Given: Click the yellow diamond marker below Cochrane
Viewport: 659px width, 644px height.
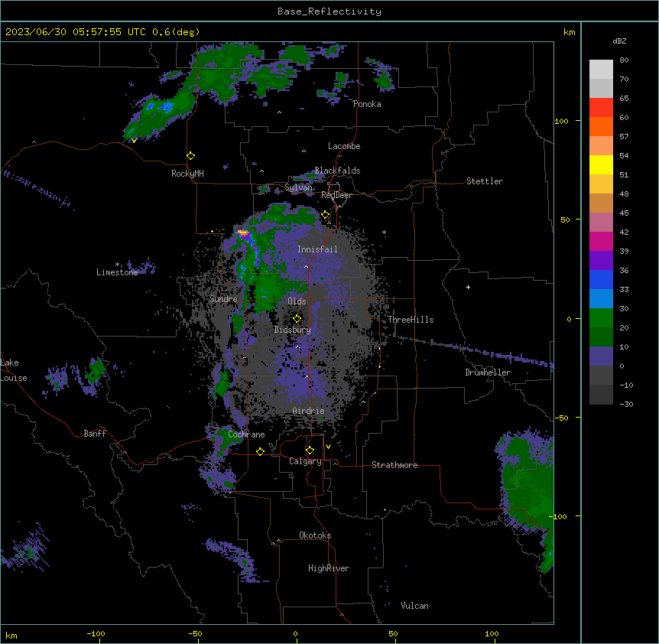Looking at the screenshot, I should [x=260, y=451].
